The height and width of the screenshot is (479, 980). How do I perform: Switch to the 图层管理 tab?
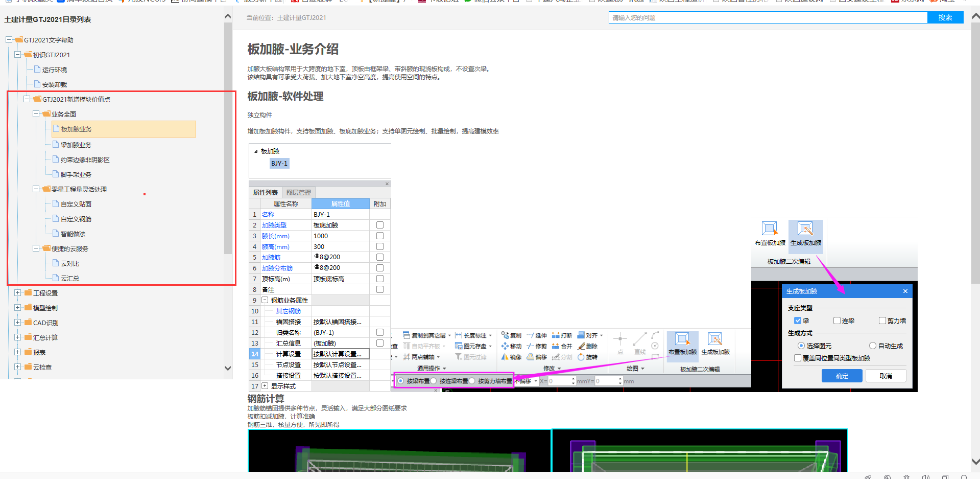(x=299, y=192)
